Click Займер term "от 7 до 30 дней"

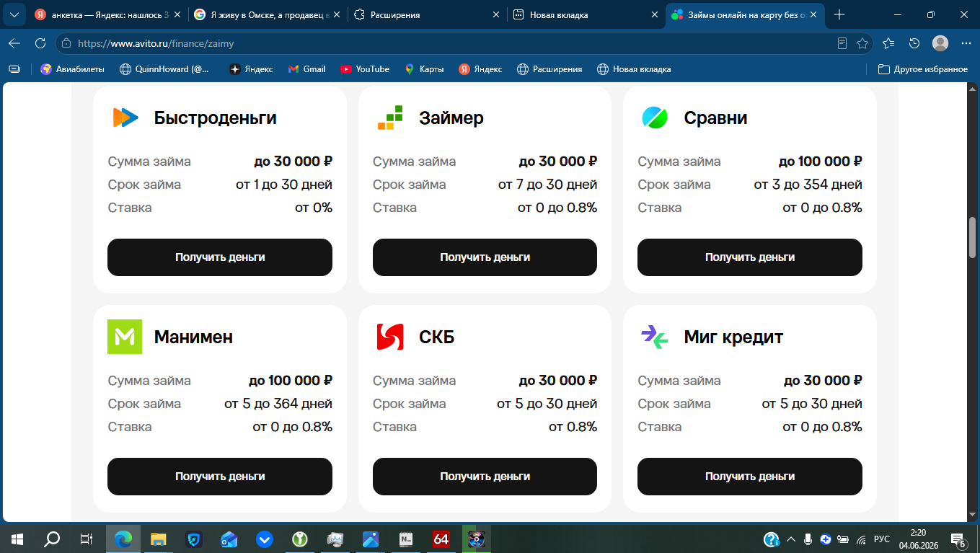coord(548,184)
